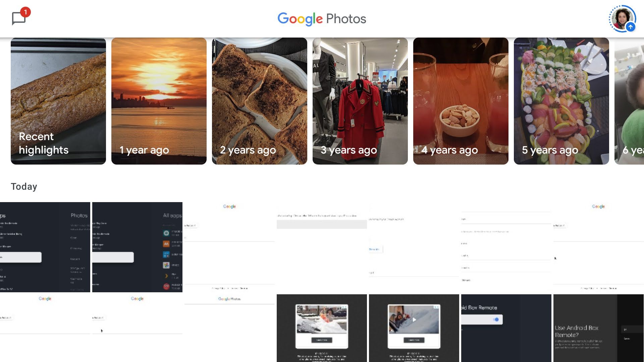Open the dark snow shoveling ad screenshot
This screenshot has width=644, height=362.
(322, 328)
